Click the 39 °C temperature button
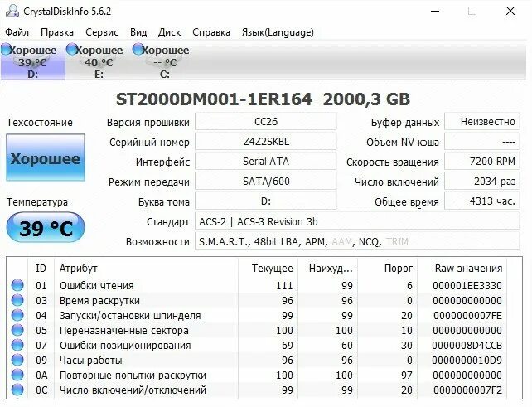The width and height of the screenshot is (532, 407). point(46,227)
